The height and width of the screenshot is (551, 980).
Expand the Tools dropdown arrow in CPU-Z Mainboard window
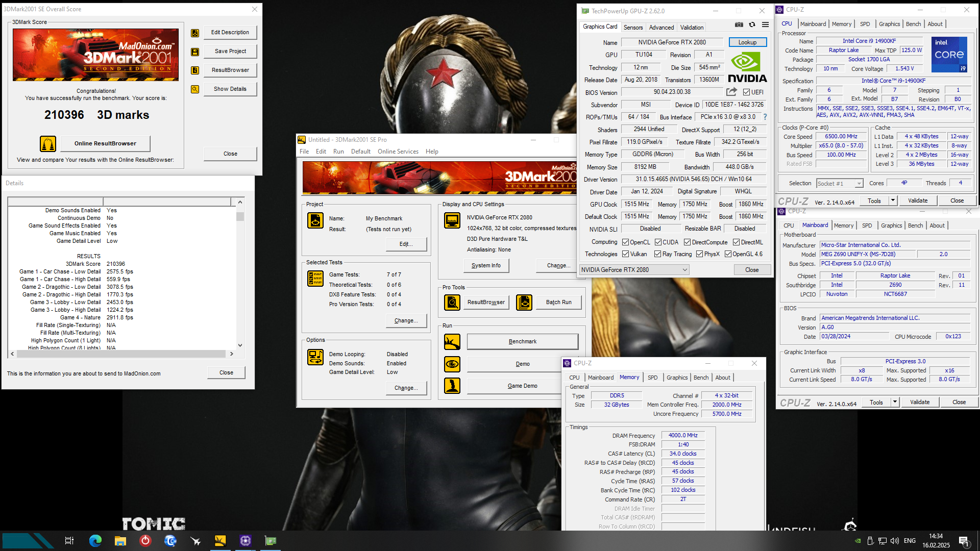(x=895, y=402)
